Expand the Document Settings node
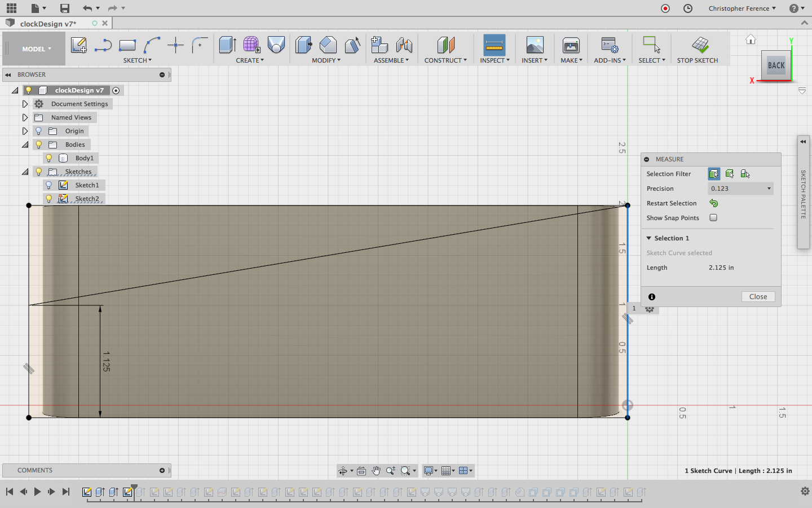The image size is (812, 508). [25, 104]
